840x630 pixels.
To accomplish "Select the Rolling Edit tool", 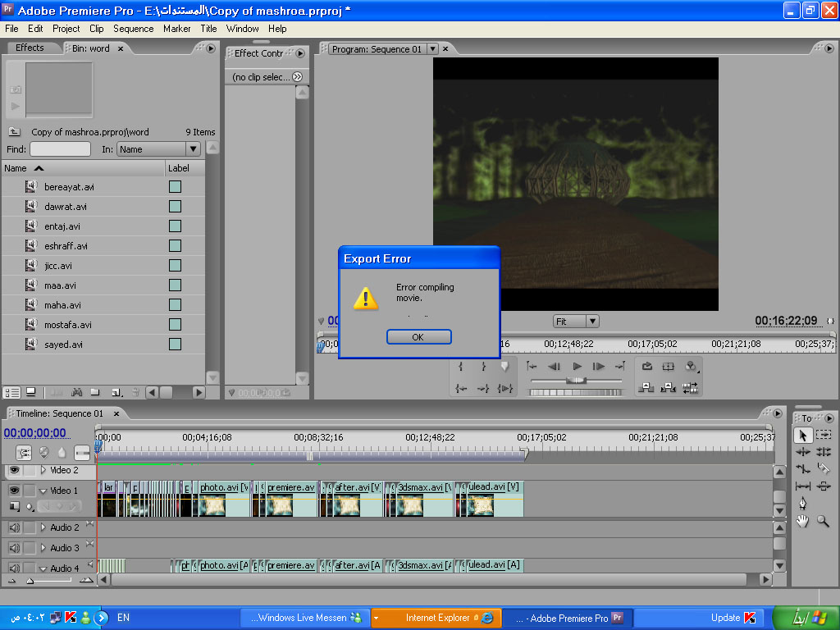I will (x=824, y=452).
